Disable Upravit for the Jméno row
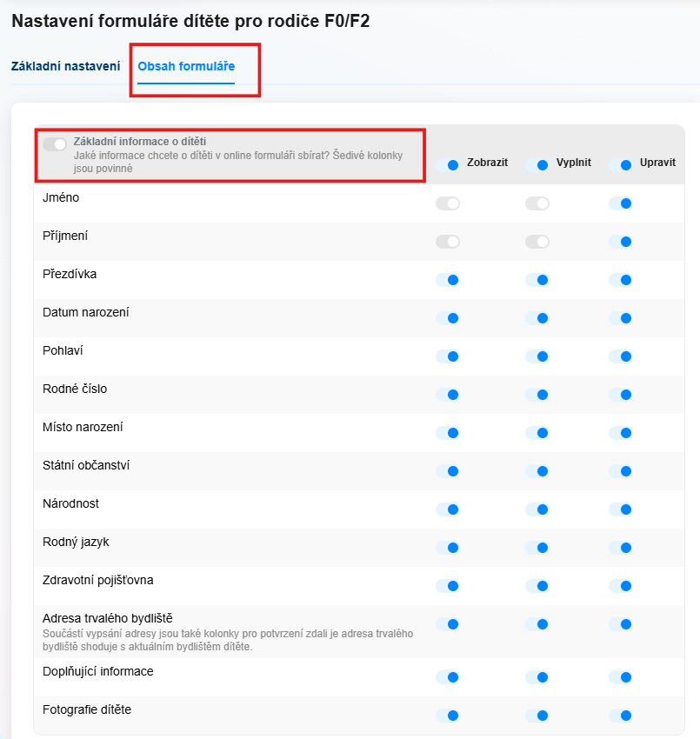Image resolution: width=700 pixels, height=739 pixels. (621, 203)
